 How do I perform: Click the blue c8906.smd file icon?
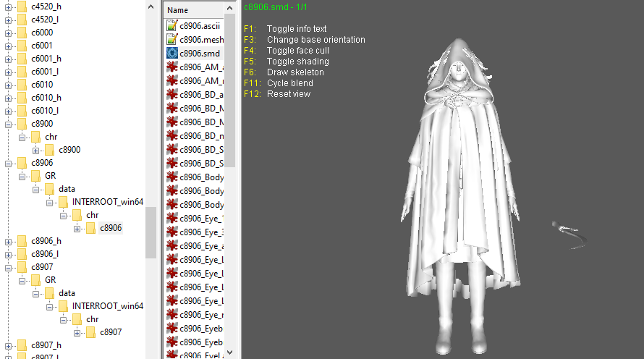(x=172, y=54)
